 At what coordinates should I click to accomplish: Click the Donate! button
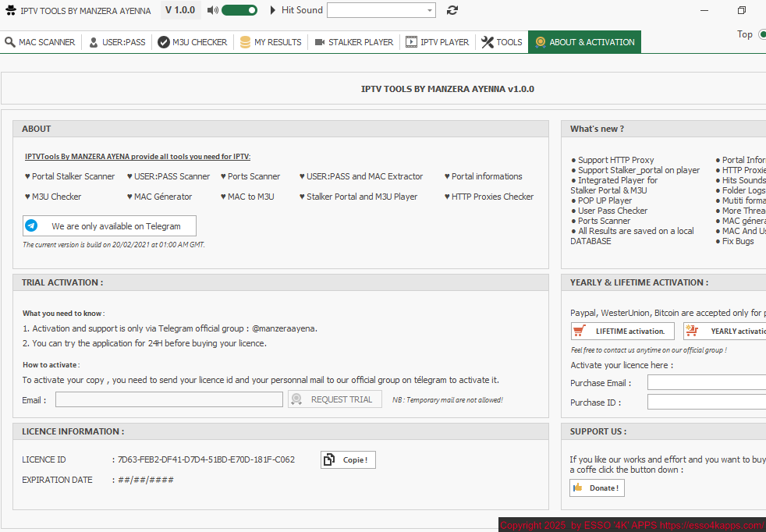[597, 488]
